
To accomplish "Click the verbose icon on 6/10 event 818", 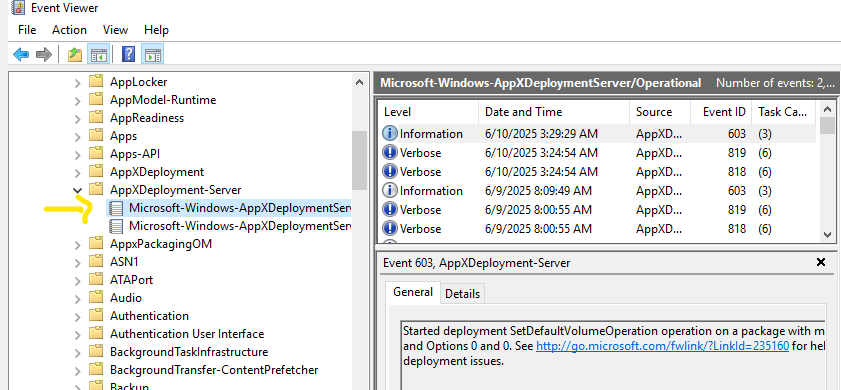I will pos(390,172).
